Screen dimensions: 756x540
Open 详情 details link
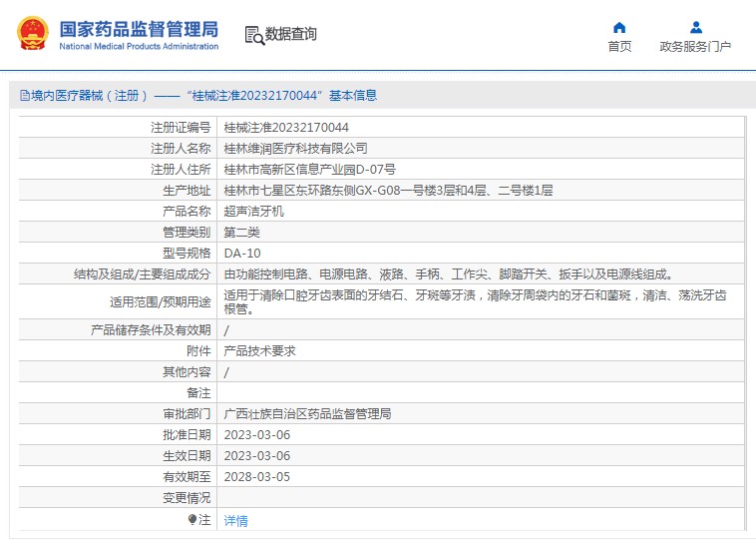(x=235, y=521)
